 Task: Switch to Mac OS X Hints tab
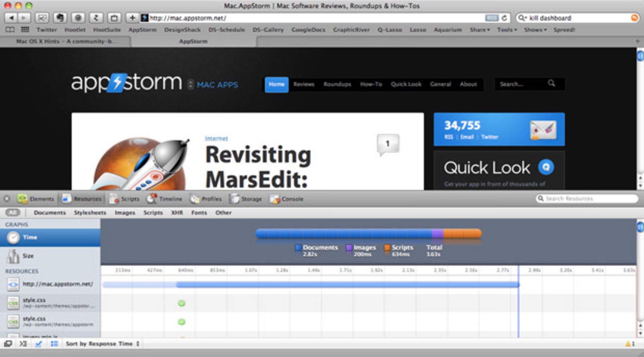[x=66, y=41]
